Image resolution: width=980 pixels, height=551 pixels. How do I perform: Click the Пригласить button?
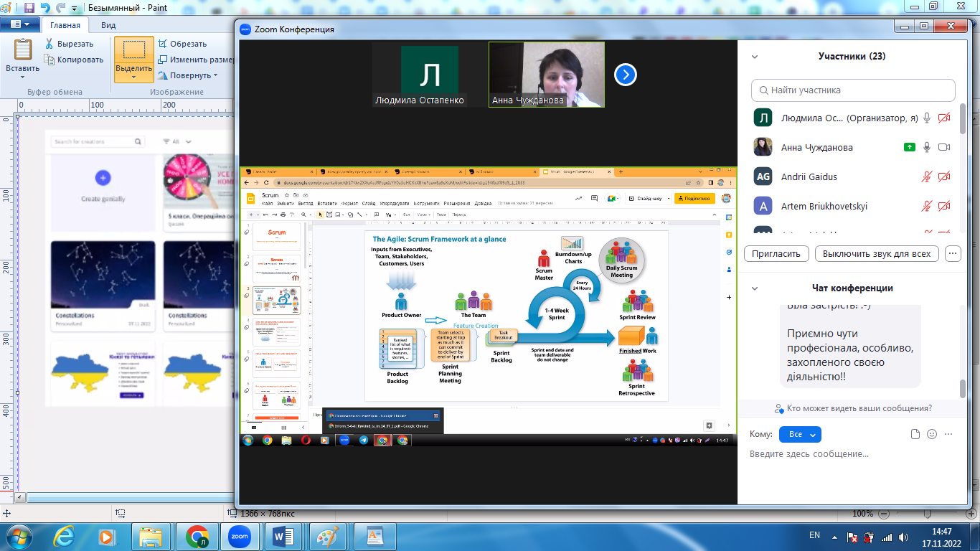pyautogui.click(x=777, y=253)
